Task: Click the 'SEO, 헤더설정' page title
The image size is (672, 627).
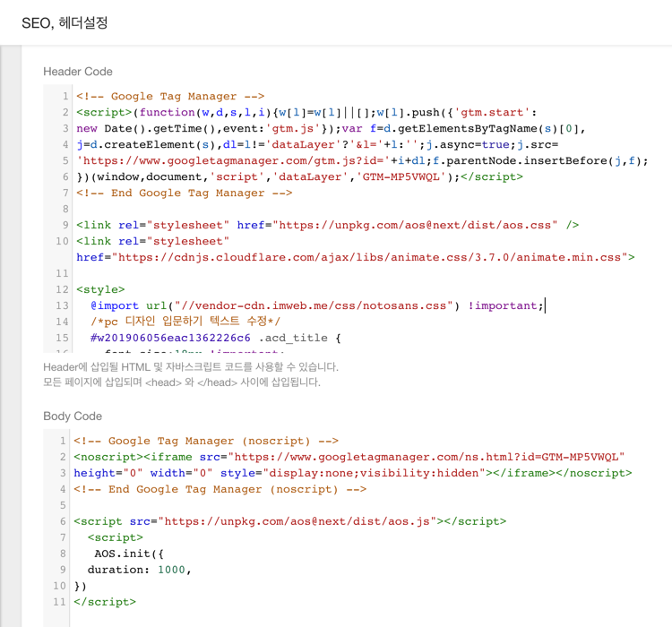Action: 65,22
